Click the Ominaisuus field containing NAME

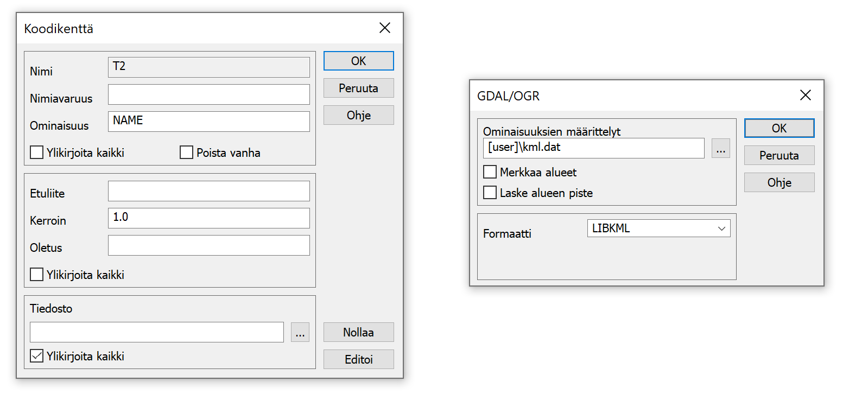(208, 122)
